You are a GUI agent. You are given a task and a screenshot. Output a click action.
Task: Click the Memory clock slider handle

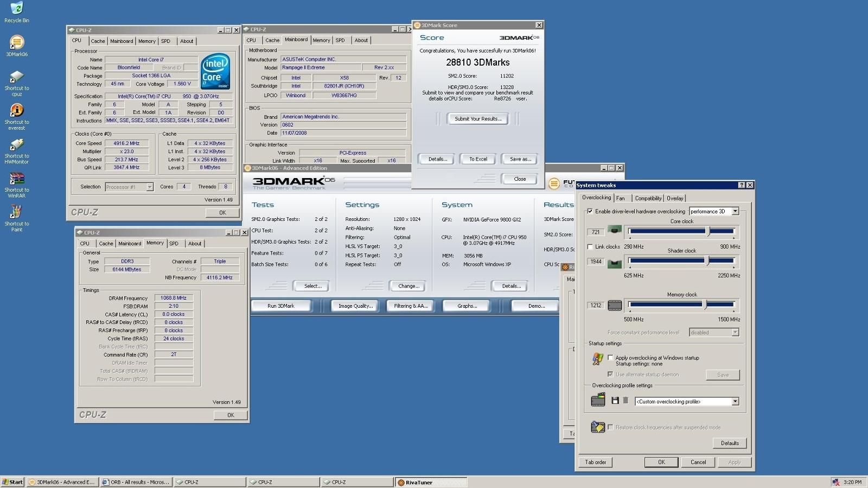[x=705, y=305]
